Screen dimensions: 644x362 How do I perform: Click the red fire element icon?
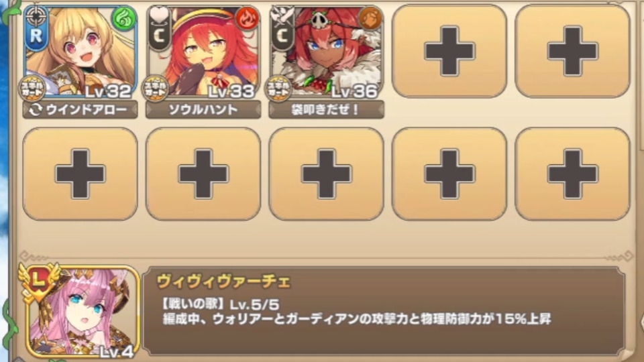click(x=248, y=18)
